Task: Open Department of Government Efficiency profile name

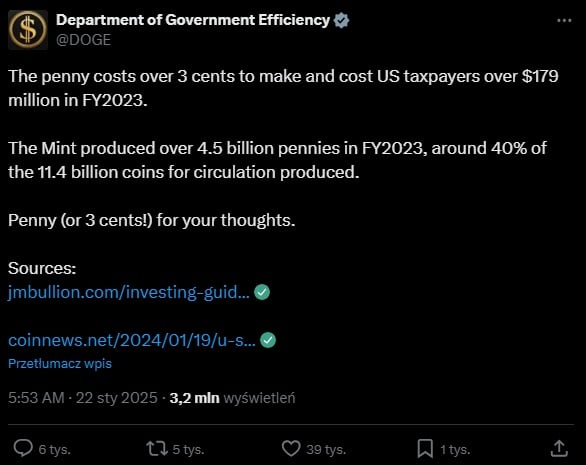Action: [x=193, y=20]
